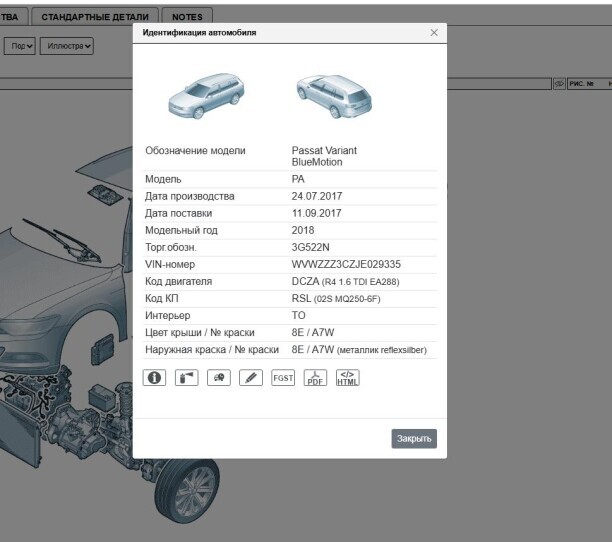The image size is (612, 542).
Task: Click the pencil edit icon
Action: [x=251, y=378]
